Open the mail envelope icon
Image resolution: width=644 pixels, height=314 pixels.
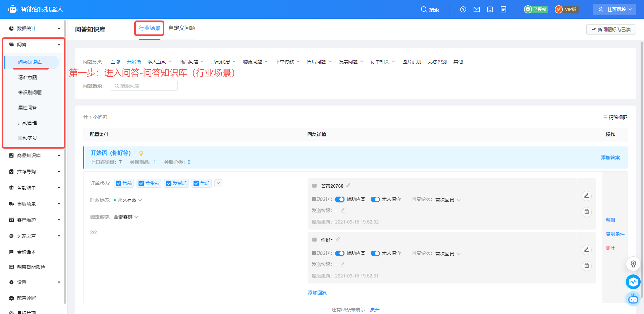pyautogui.click(x=477, y=9)
